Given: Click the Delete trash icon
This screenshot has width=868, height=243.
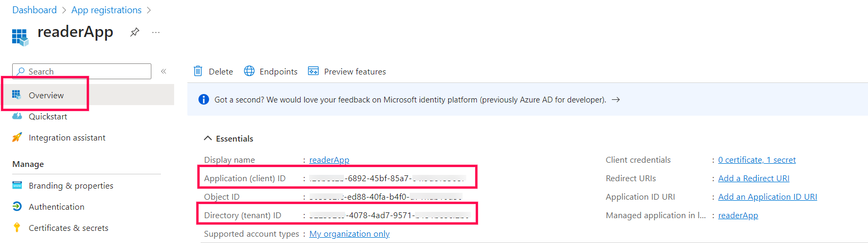Looking at the screenshot, I should 198,71.
